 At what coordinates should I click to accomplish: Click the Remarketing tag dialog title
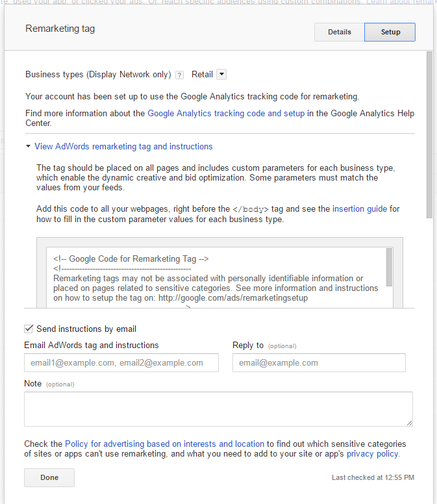(x=60, y=29)
